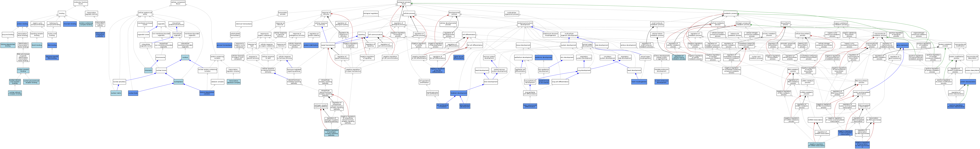Select the blue protein binding node
980x149 pixels.
point(22,24)
